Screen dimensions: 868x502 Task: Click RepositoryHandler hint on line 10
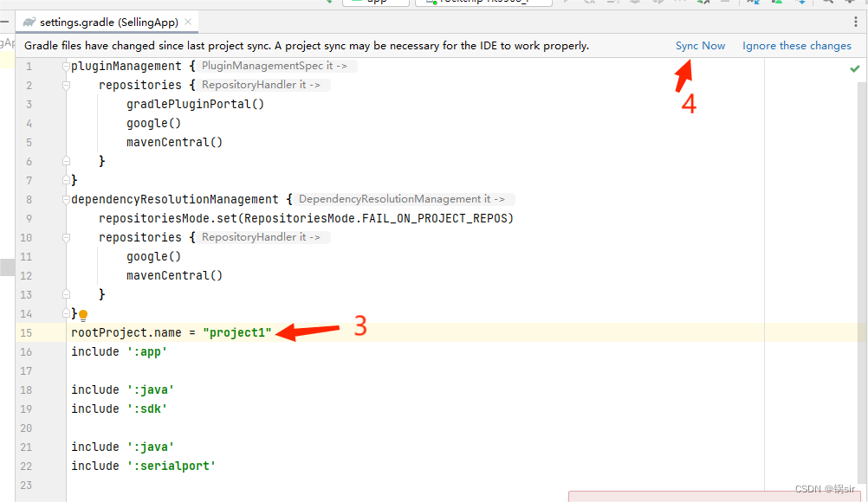262,237
